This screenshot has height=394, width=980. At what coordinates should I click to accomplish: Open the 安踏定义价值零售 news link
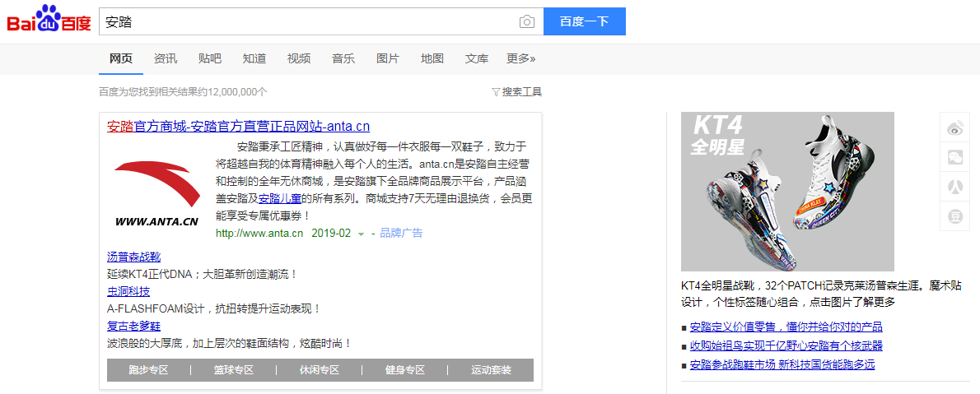[x=786, y=327]
